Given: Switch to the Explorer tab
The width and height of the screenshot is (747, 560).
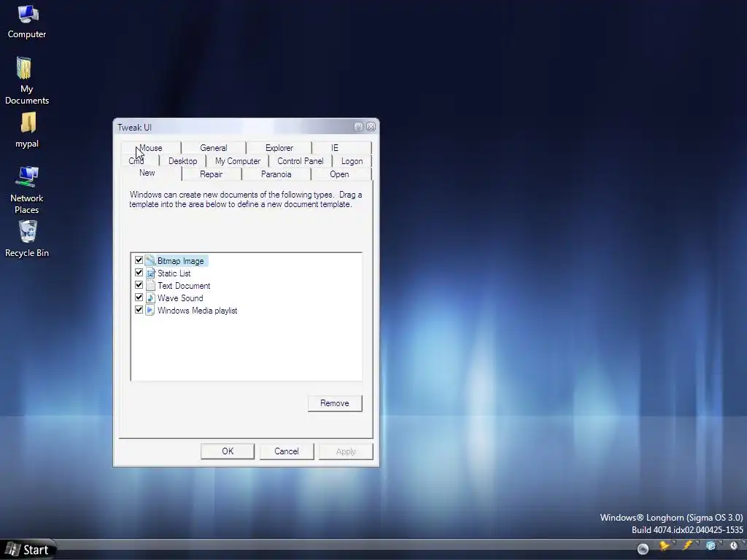Looking at the screenshot, I should 279,147.
